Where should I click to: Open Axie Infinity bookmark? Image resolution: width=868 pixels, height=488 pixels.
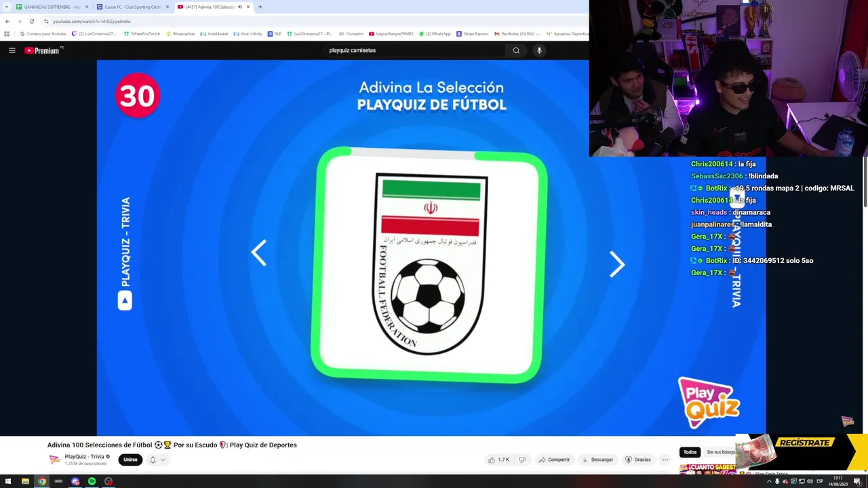[x=248, y=33]
